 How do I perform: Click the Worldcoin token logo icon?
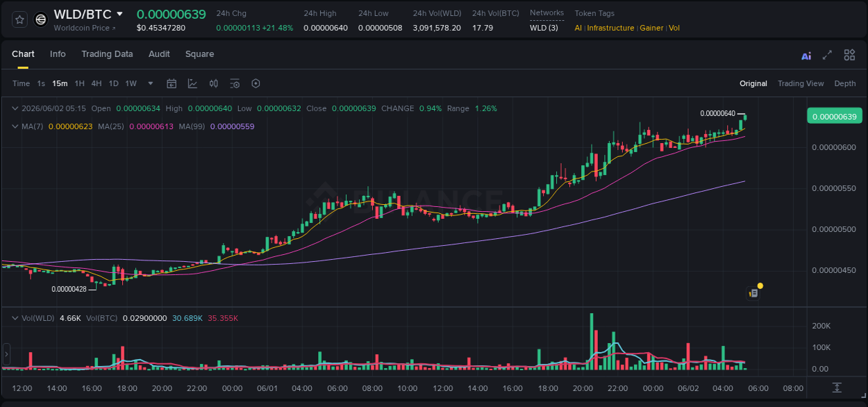(41, 19)
